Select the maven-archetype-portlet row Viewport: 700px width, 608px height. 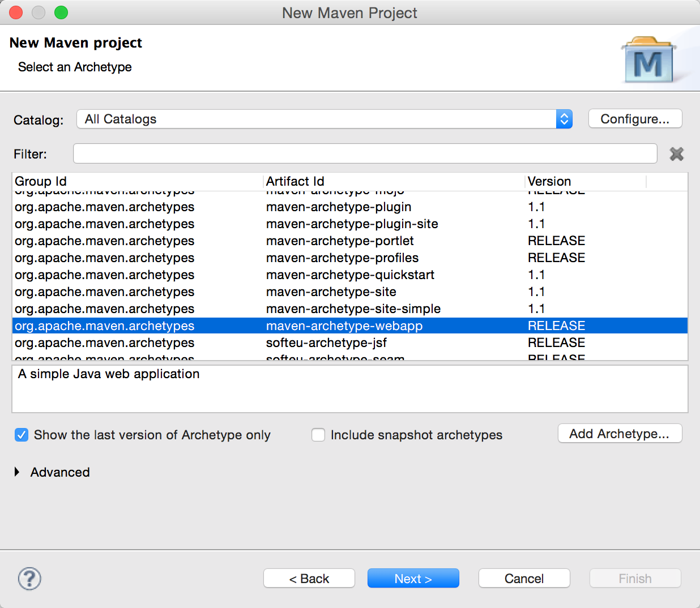click(x=350, y=241)
